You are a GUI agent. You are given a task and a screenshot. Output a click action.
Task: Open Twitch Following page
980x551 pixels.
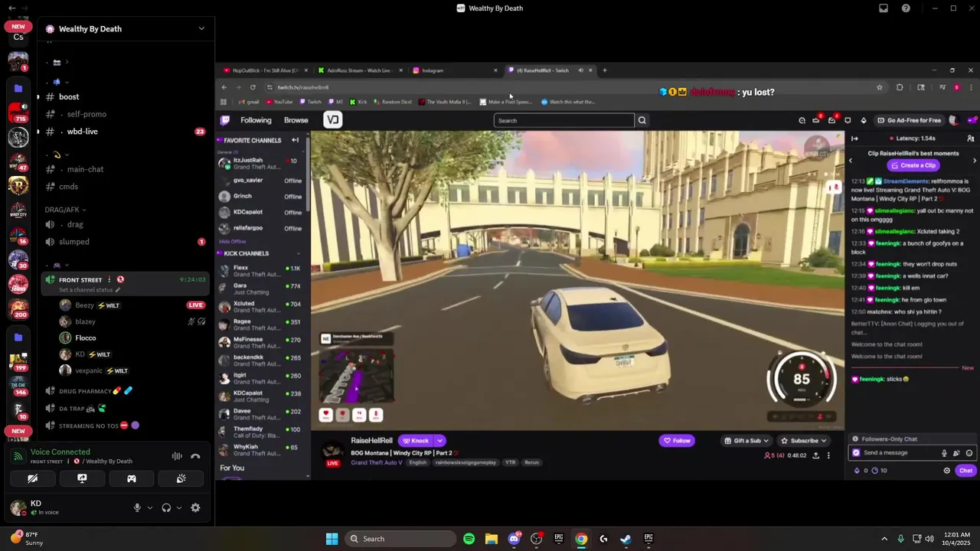point(256,120)
